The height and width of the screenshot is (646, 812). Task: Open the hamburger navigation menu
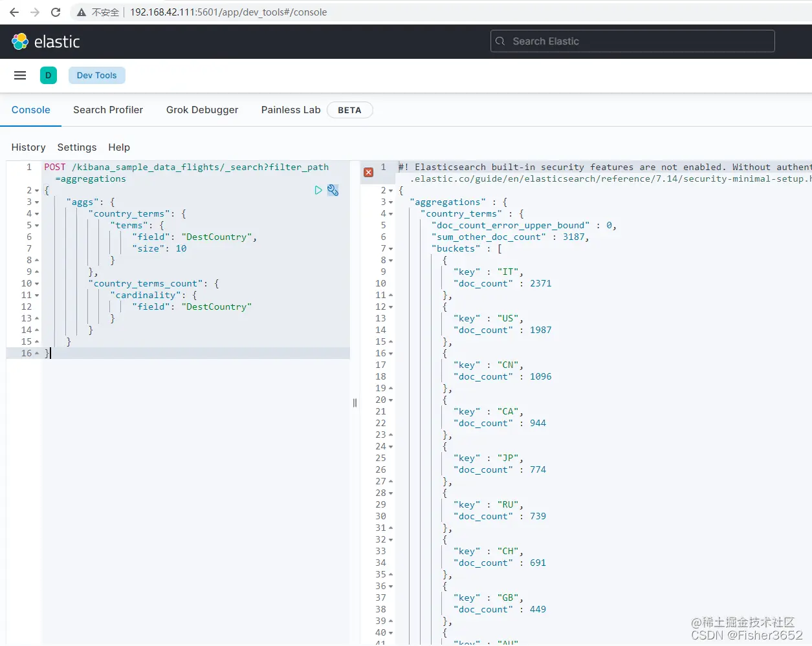pos(20,76)
